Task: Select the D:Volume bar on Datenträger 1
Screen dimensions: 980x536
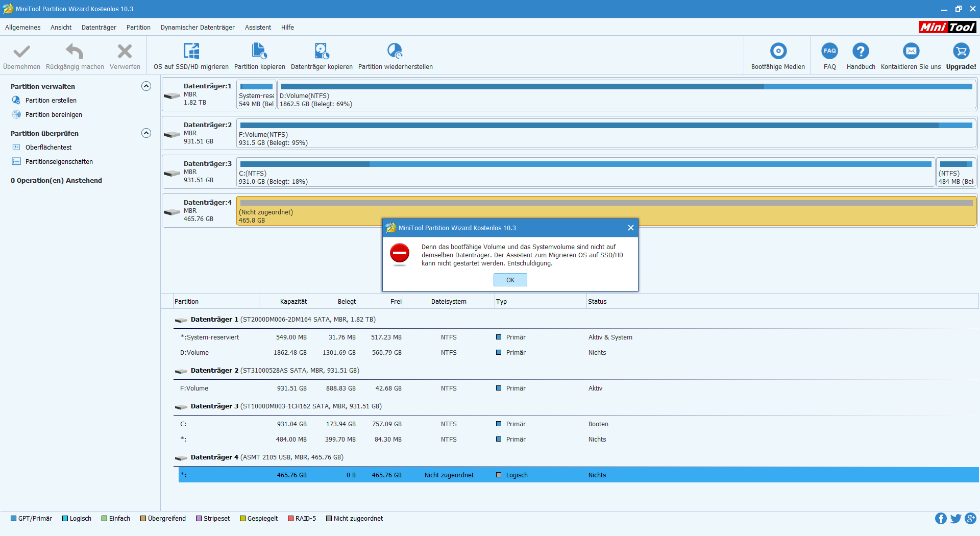Action: [627, 95]
